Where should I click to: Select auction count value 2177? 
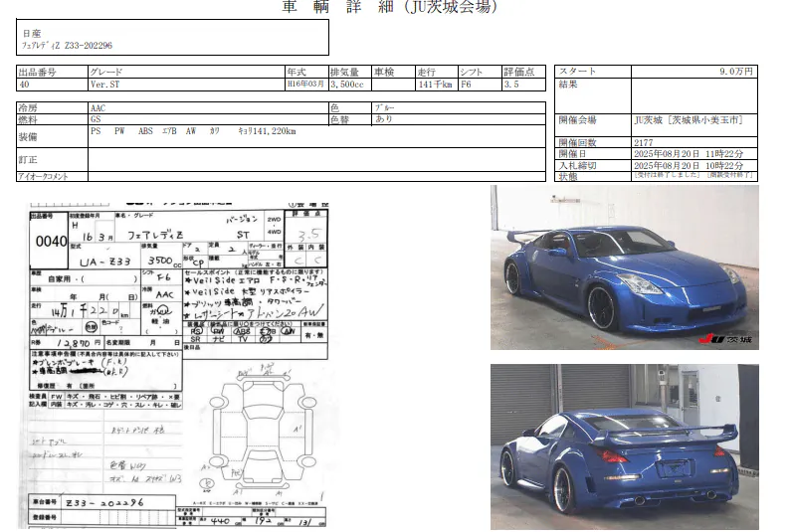(644, 142)
